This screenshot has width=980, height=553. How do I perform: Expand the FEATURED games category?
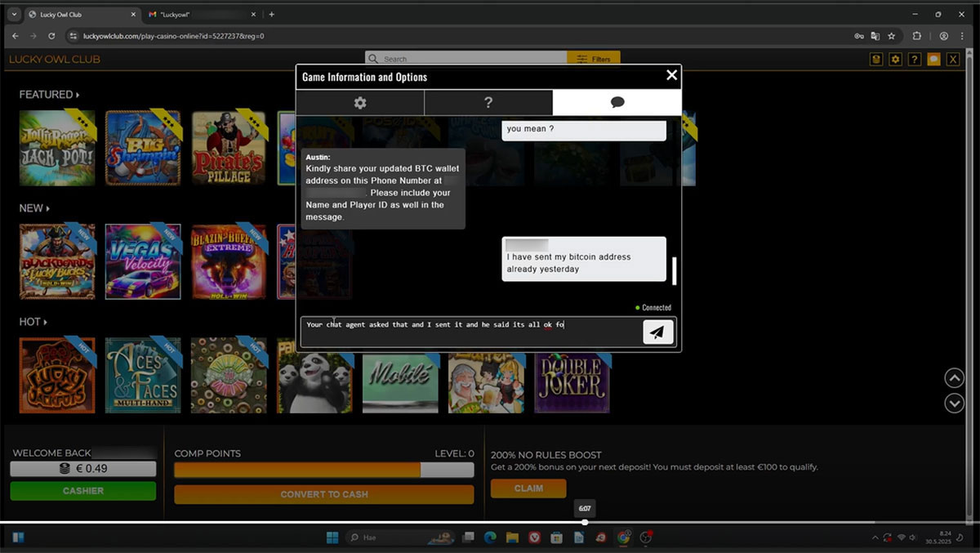coord(49,95)
